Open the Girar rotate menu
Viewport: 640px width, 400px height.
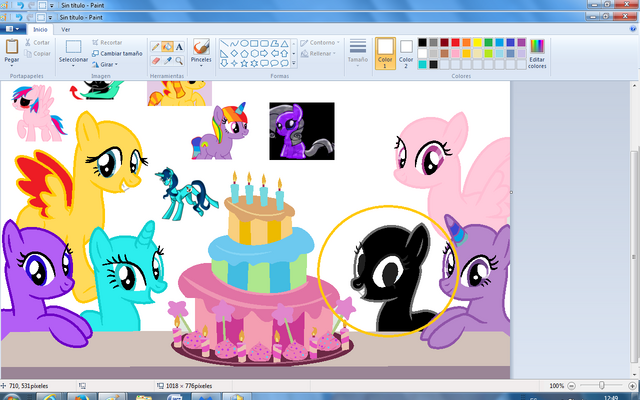point(105,64)
